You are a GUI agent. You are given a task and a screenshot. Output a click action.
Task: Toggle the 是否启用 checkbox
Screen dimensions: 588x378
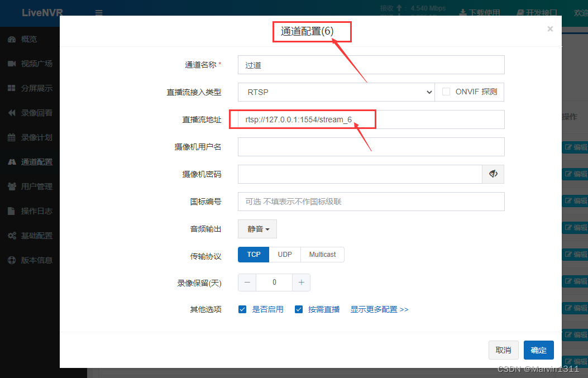[x=242, y=309]
